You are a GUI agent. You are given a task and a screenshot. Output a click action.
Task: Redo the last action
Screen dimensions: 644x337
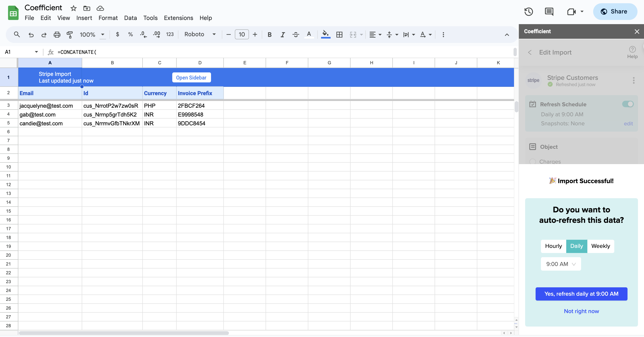pyautogui.click(x=44, y=35)
